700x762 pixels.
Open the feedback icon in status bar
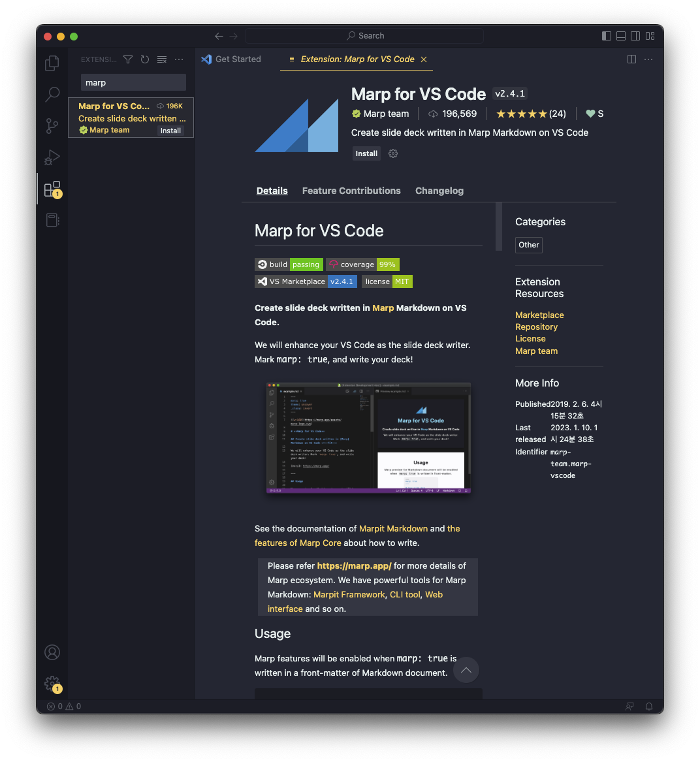(x=629, y=706)
